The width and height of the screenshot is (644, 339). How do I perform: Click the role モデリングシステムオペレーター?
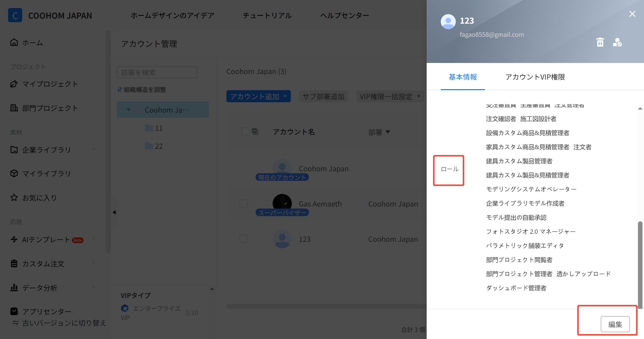tap(531, 189)
